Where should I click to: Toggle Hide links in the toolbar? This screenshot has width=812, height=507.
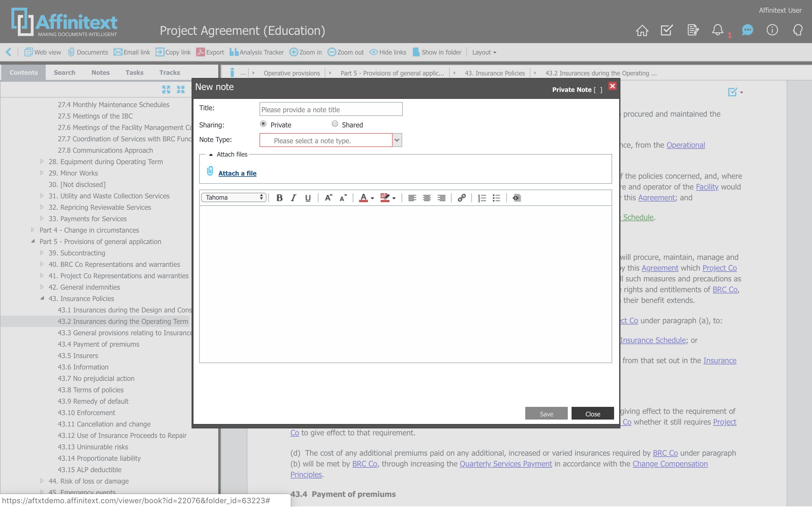(388, 52)
